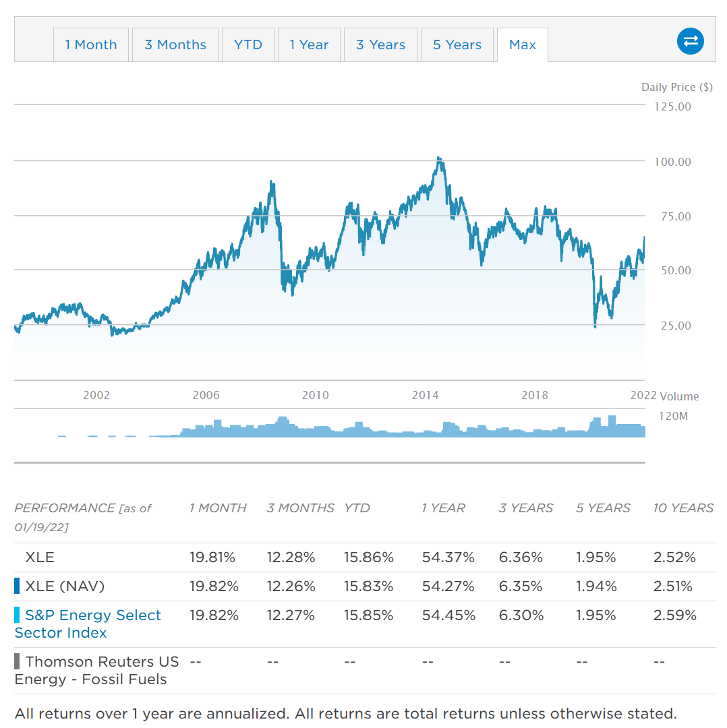Open the S&P Energy Select Sector Index link
The image size is (727, 728).
pos(88,624)
